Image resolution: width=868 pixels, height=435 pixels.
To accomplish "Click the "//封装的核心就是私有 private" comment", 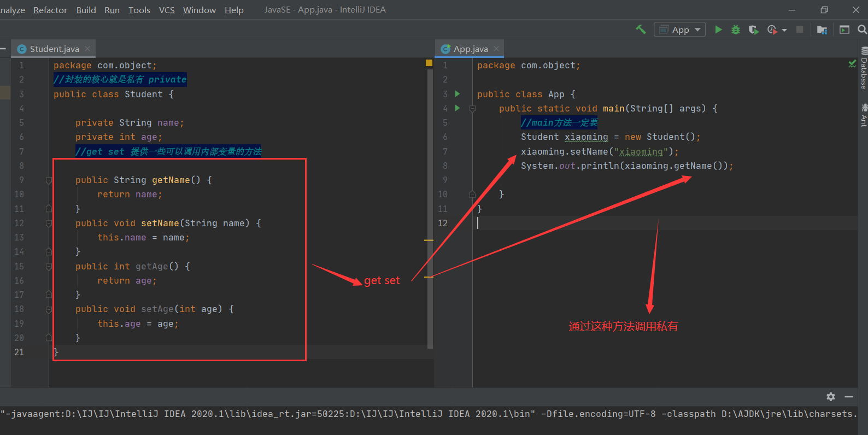I will [x=120, y=80].
